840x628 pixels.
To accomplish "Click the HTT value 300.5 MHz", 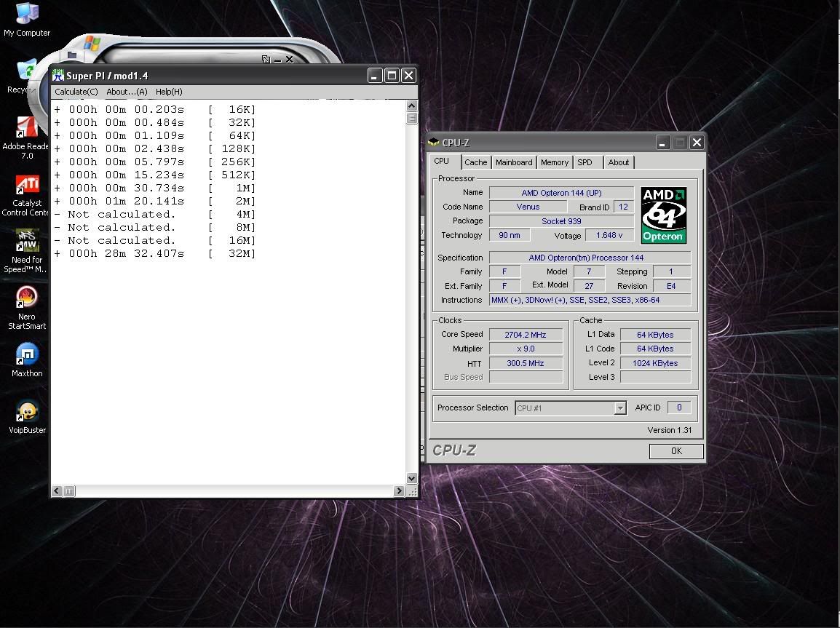I will point(526,363).
